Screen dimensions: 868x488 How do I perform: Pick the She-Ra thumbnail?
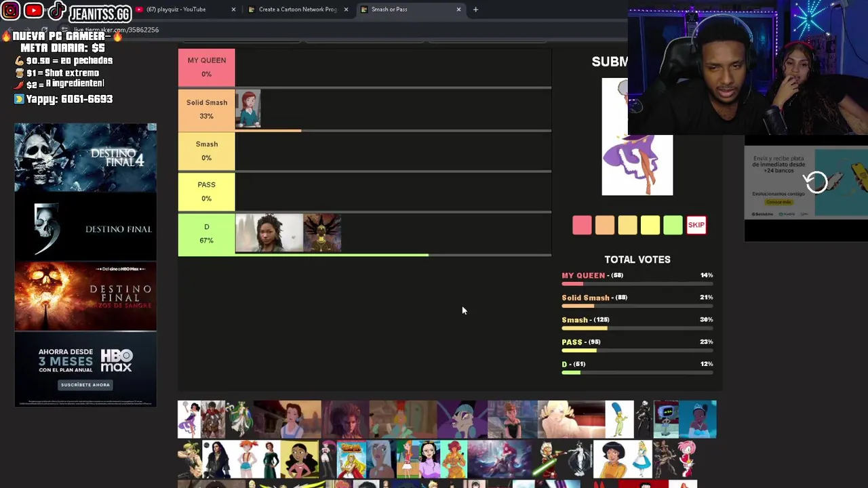click(x=351, y=459)
